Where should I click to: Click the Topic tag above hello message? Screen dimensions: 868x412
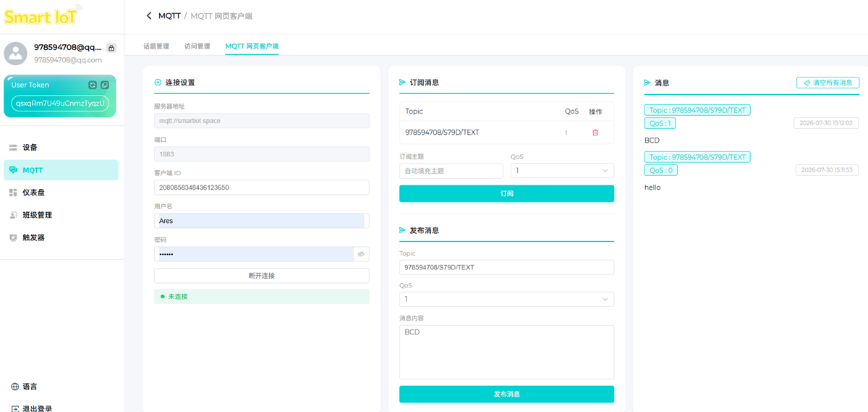697,157
